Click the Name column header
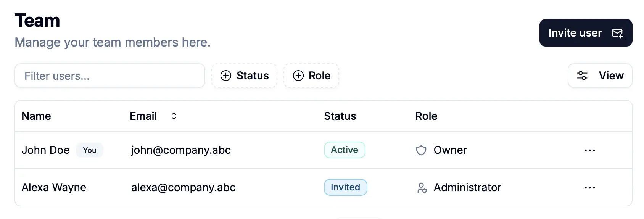The height and width of the screenshot is (219, 644). [36, 116]
